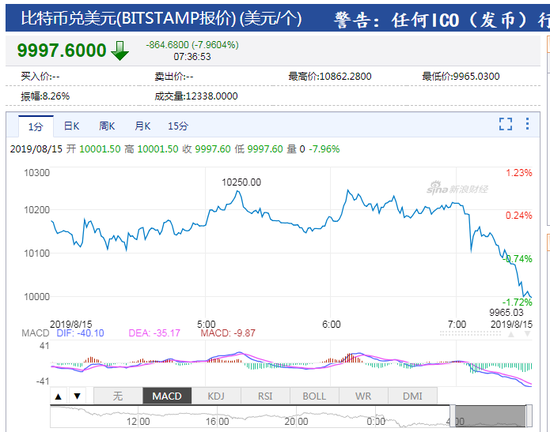Click the 7:00 time axis label
This screenshot has height=432, width=550.
[457, 324]
